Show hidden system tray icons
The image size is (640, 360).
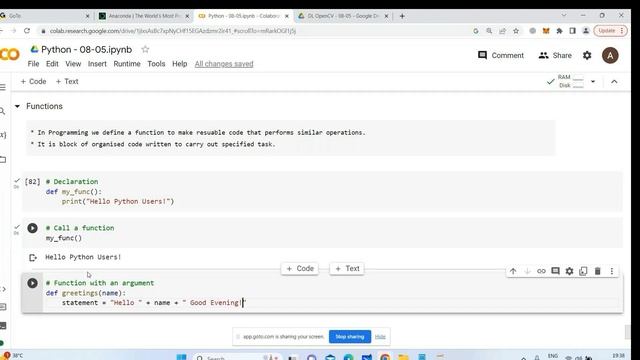point(524,357)
